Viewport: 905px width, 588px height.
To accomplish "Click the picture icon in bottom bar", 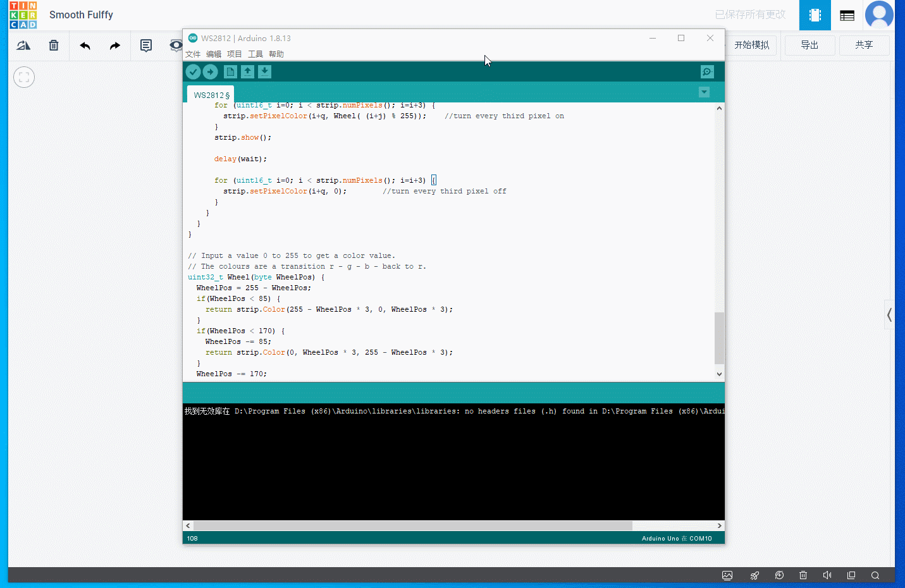I will [x=727, y=575].
